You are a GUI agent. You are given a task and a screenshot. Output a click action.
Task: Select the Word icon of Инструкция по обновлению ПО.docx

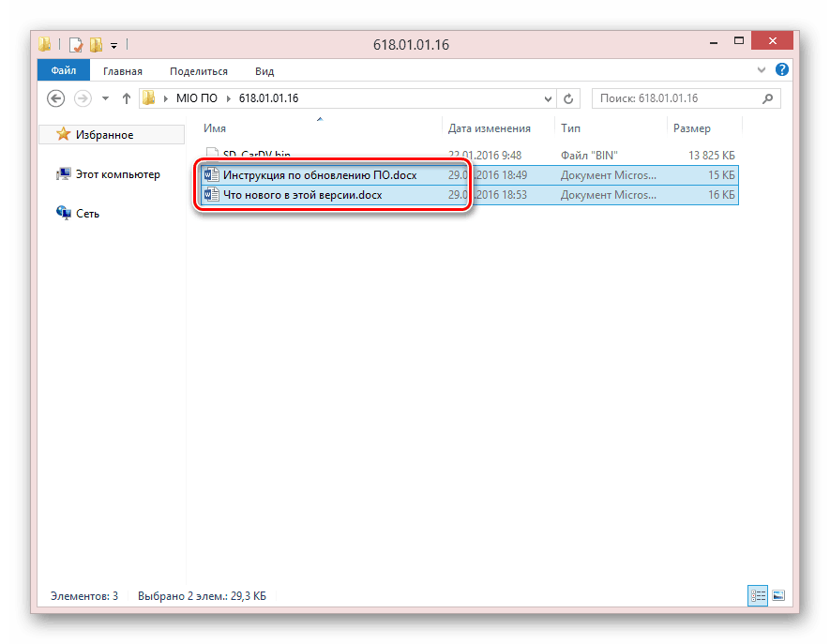[211, 174]
